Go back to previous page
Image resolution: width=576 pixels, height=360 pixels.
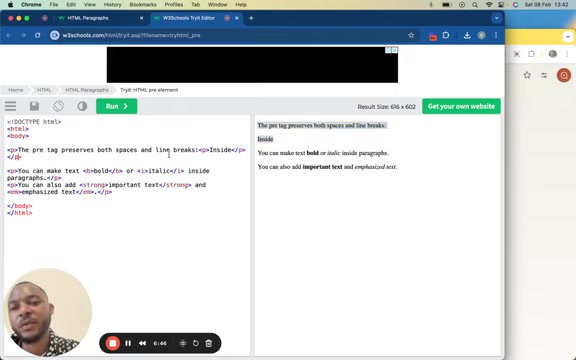pyautogui.click(x=9, y=35)
